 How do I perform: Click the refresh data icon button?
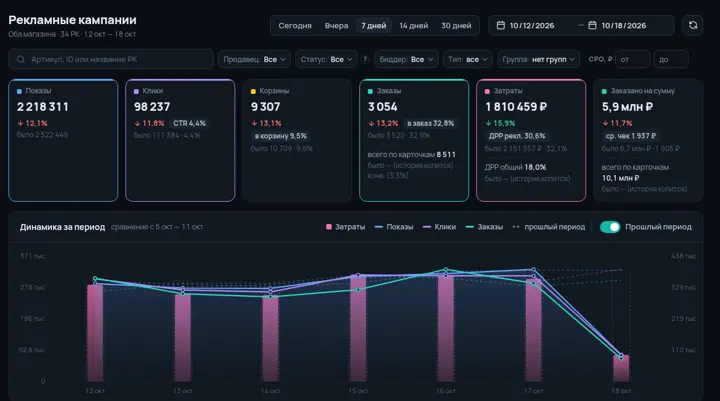tap(692, 25)
